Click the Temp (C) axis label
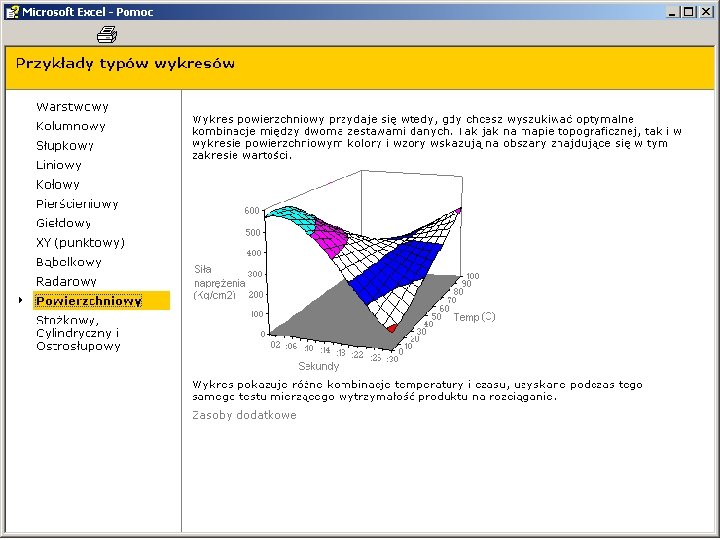The height and width of the screenshot is (540, 720). pyautogui.click(x=474, y=317)
